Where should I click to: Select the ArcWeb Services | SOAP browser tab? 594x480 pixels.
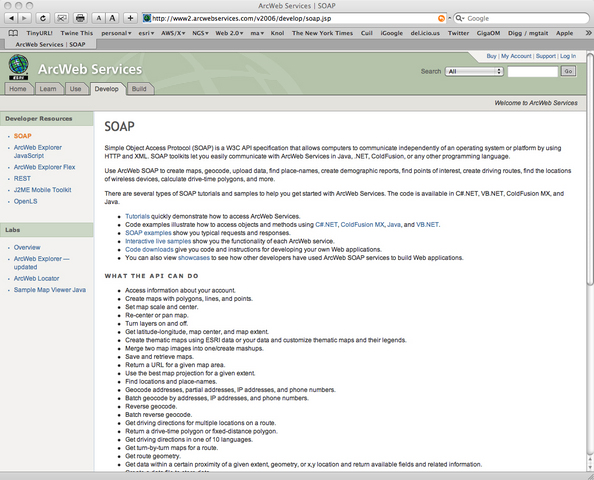point(50,44)
